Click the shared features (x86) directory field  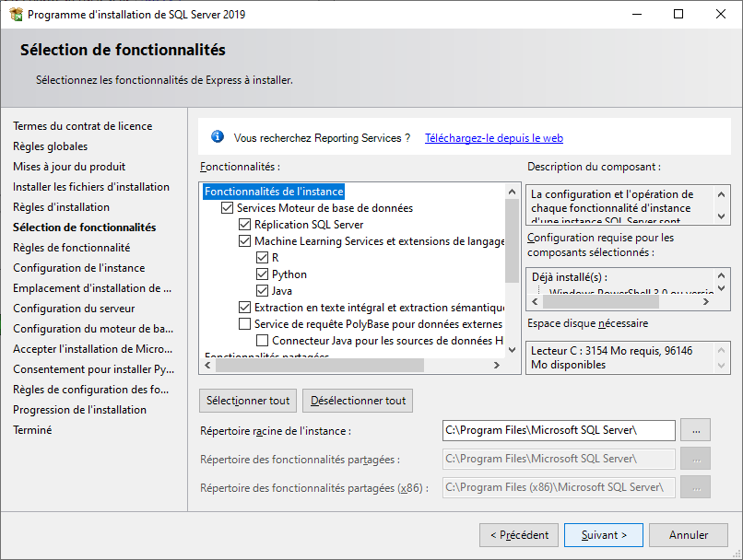(559, 487)
